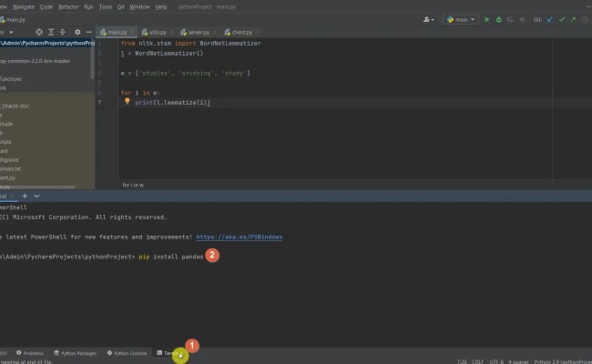Screen dimensions: 592x364
Task: Select the op-common-2.2.0-bin-master folder
Action: coord(36,61)
